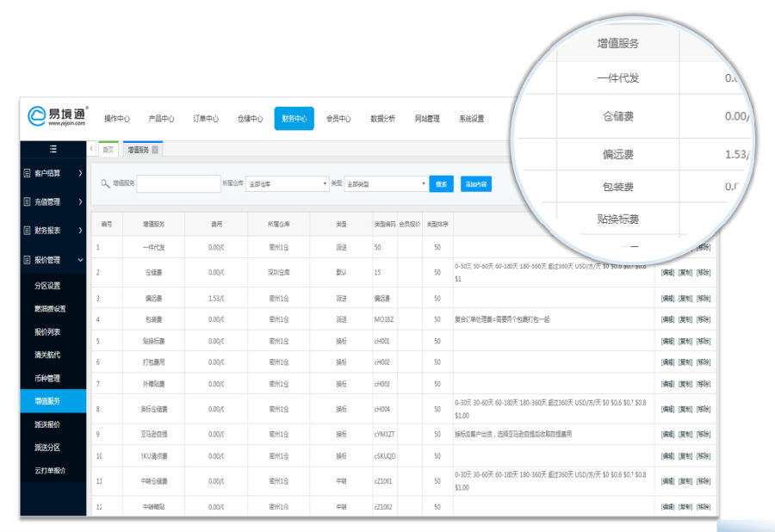The width and height of the screenshot is (775, 532).
Task: Open 派送报价 in the sidebar
Action: click(x=47, y=424)
